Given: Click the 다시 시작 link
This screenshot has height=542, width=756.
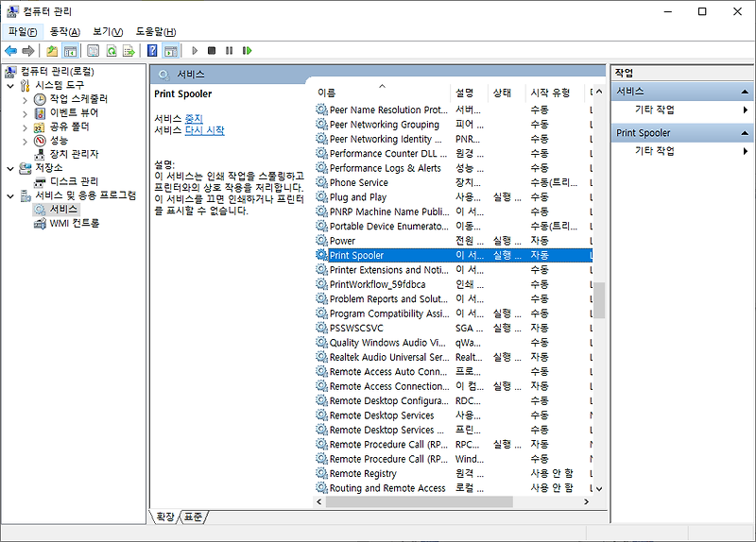Looking at the screenshot, I should [204, 130].
